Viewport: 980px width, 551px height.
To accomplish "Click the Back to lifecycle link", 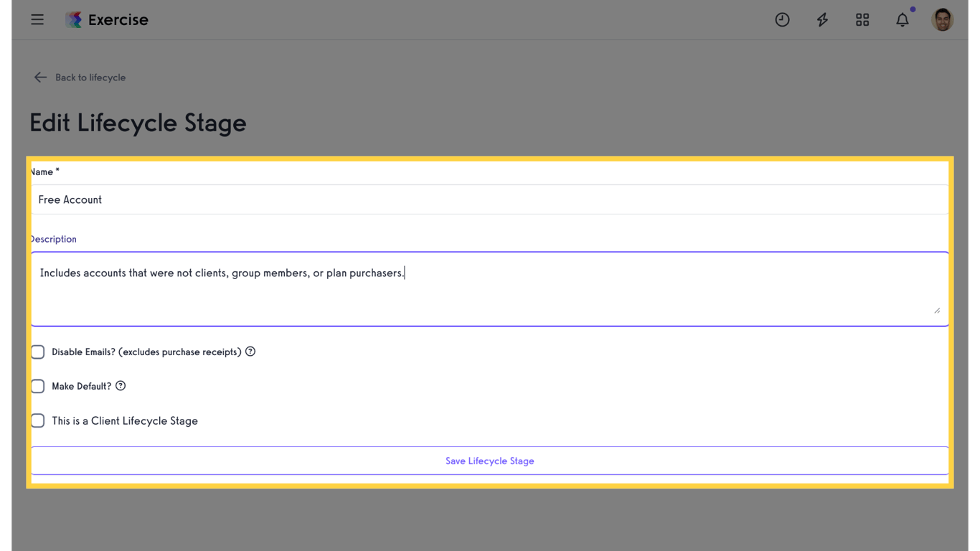I will click(90, 77).
